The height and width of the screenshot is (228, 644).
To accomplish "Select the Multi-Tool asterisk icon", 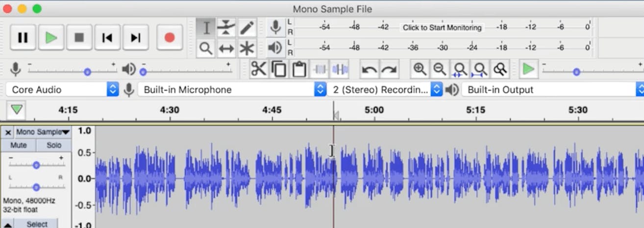I will [247, 48].
